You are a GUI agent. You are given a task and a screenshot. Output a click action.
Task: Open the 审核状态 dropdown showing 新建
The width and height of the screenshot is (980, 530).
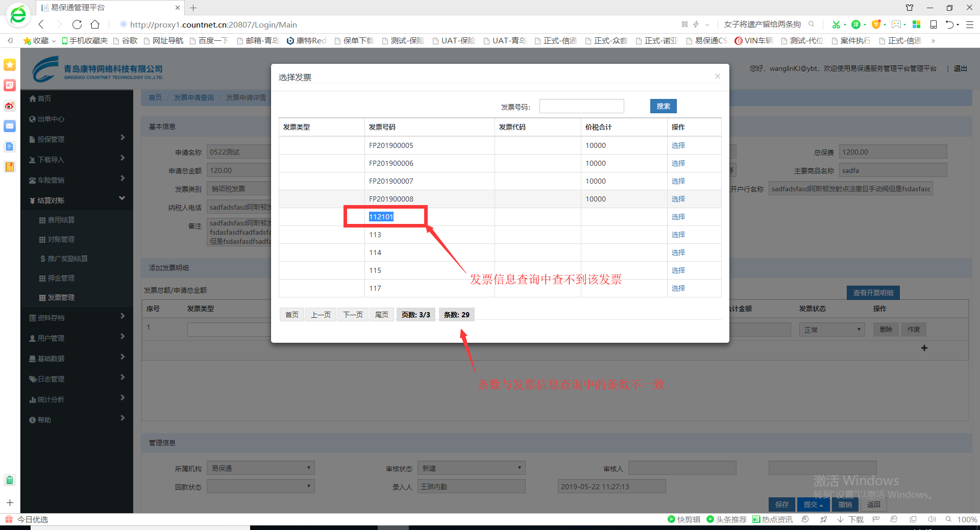click(x=472, y=468)
